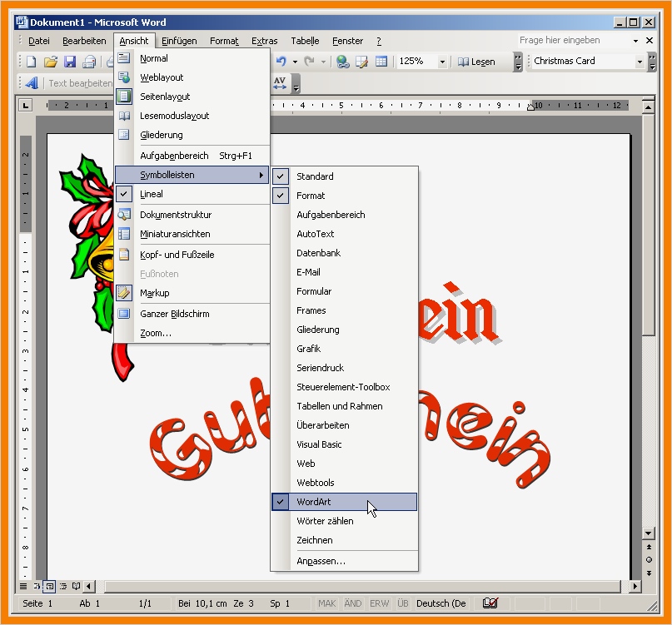This screenshot has width=672, height=625.
Task: Open the Extras menu
Action: tap(264, 40)
